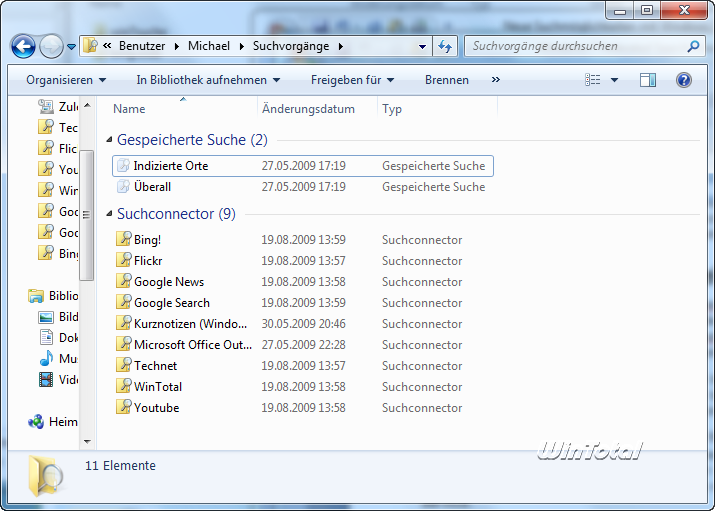Open Biblio... libraries node in sidebar

click(x=53, y=296)
